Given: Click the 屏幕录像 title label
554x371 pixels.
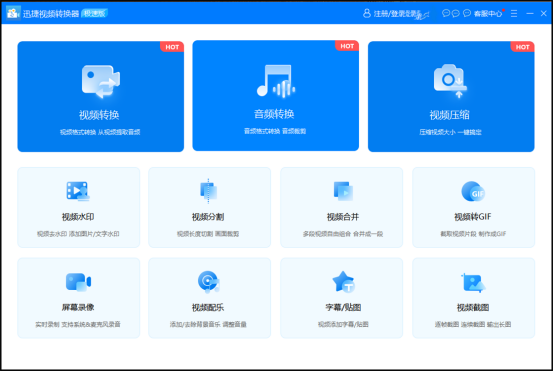Looking at the screenshot, I should click(x=78, y=307).
